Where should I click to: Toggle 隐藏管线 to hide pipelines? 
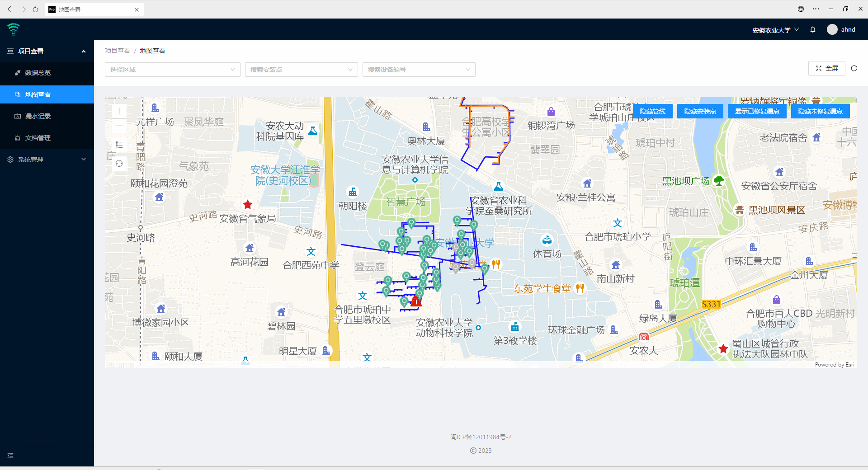click(x=652, y=111)
